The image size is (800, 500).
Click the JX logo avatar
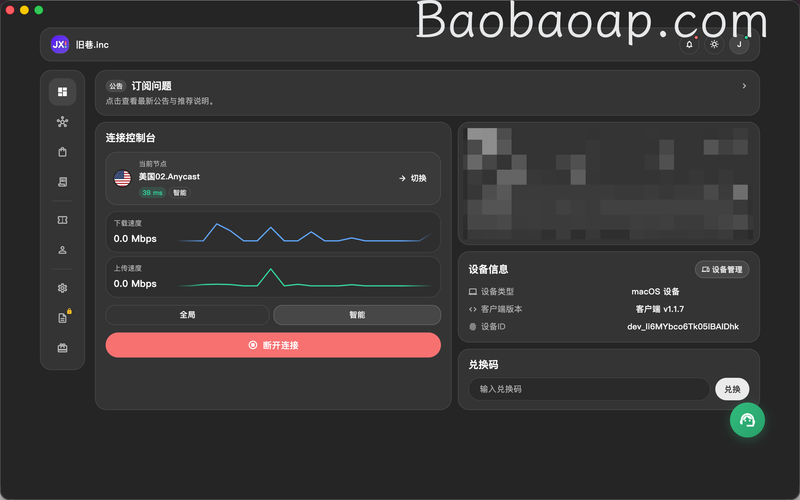(60, 44)
